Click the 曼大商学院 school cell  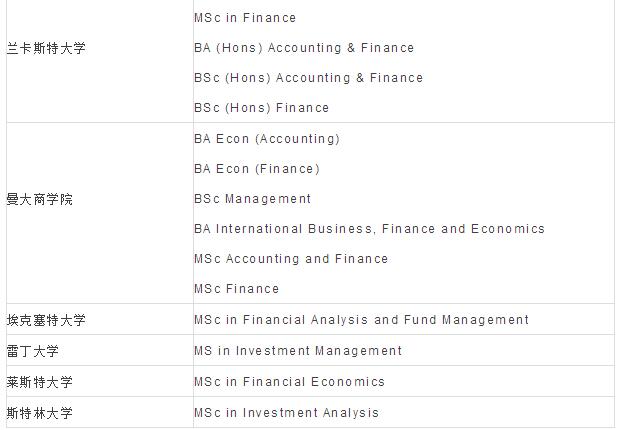coord(40,199)
